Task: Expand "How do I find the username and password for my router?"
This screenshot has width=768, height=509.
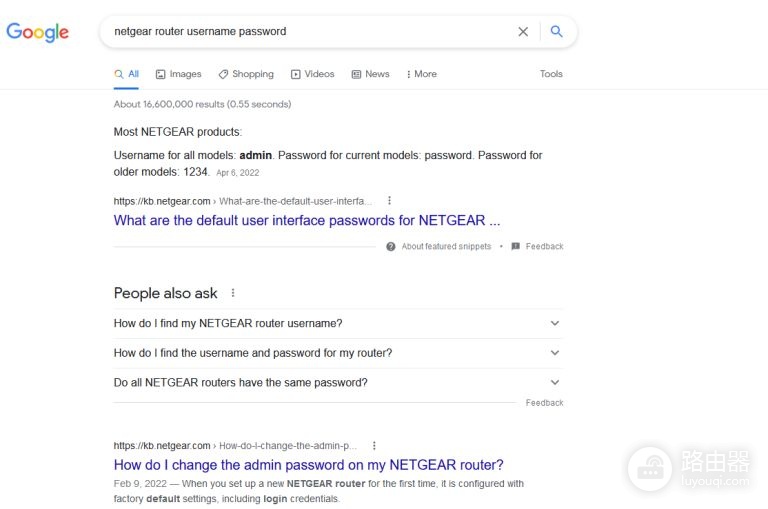Action: point(338,353)
